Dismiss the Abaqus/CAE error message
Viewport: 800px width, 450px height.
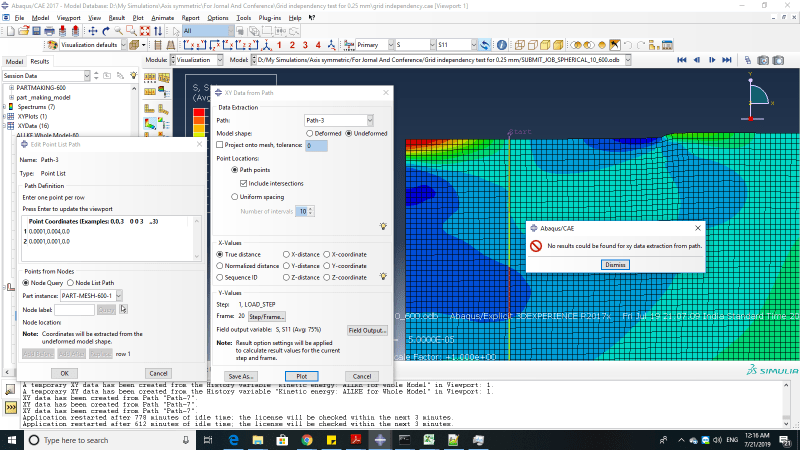coord(615,265)
